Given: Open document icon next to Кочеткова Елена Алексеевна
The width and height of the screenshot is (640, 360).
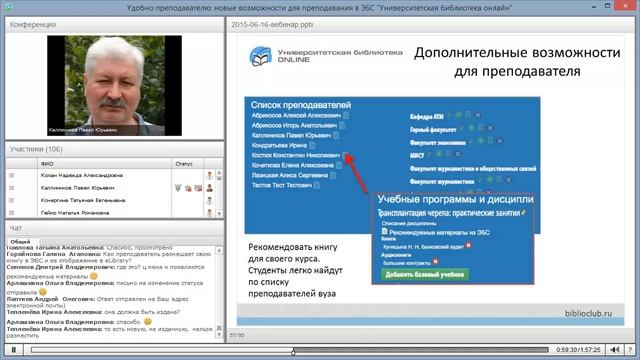Looking at the screenshot, I should coord(339,165).
